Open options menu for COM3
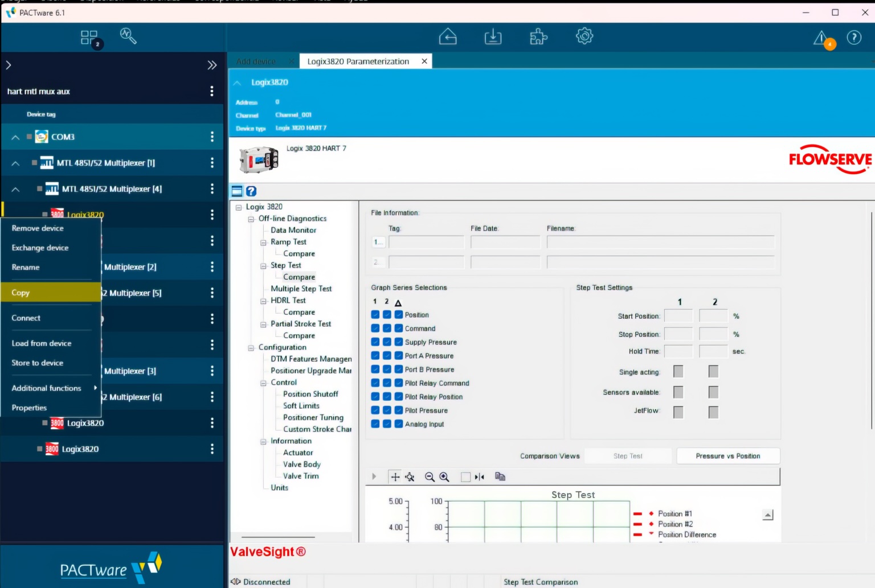875x588 pixels. [212, 137]
